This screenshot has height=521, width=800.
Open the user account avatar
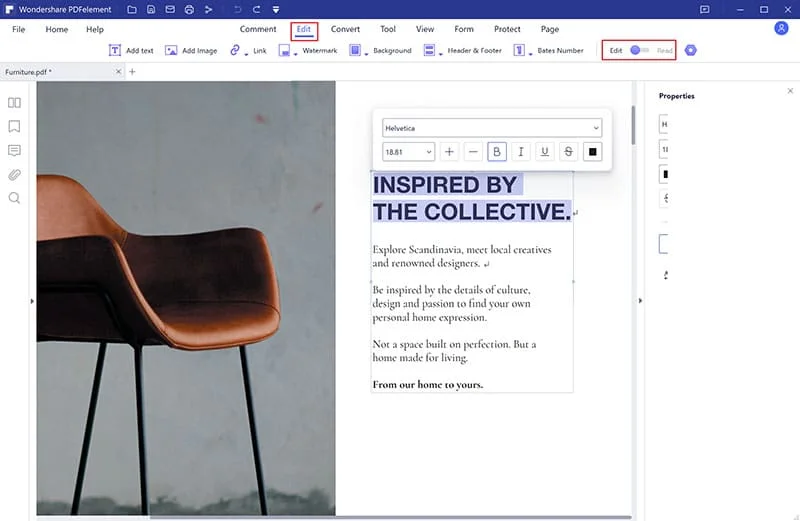pyautogui.click(x=781, y=28)
